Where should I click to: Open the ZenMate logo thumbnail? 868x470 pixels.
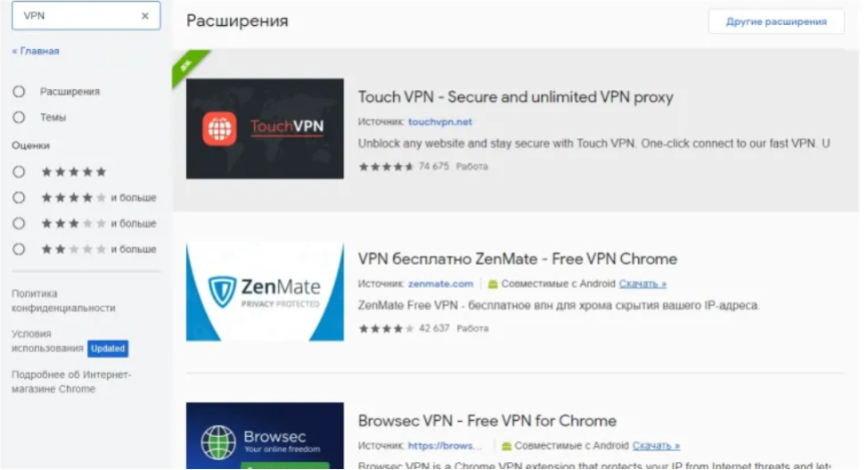tap(265, 291)
